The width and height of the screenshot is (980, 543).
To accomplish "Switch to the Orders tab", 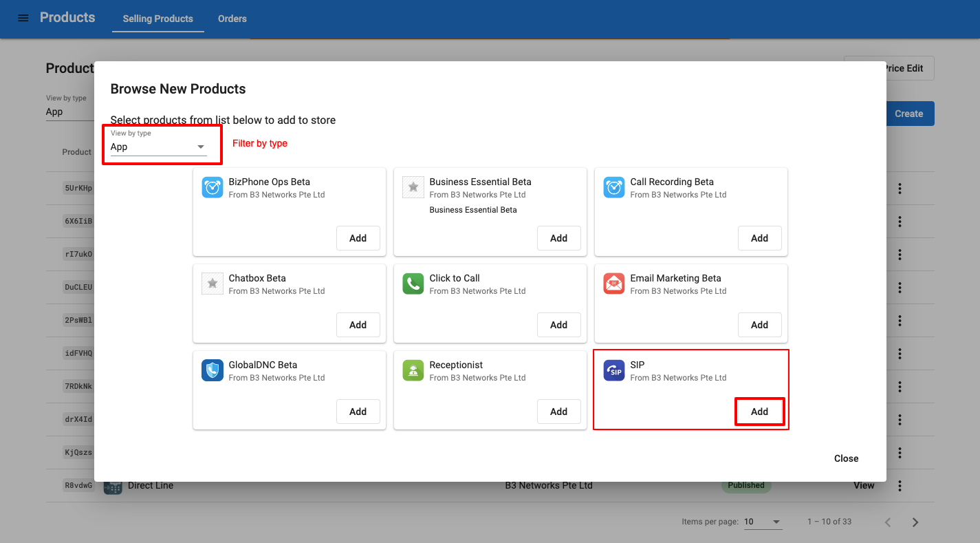I will [232, 19].
